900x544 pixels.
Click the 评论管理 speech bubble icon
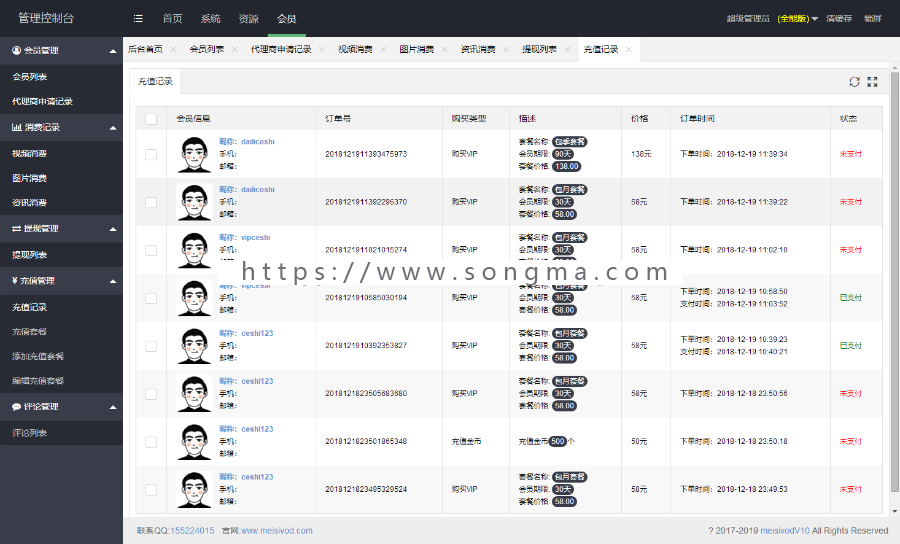point(17,407)
